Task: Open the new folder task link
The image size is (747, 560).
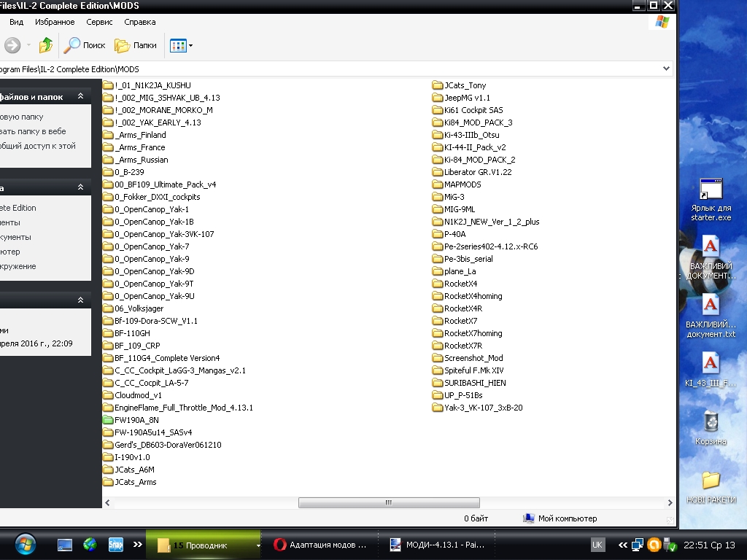Action: coord(21,117)
